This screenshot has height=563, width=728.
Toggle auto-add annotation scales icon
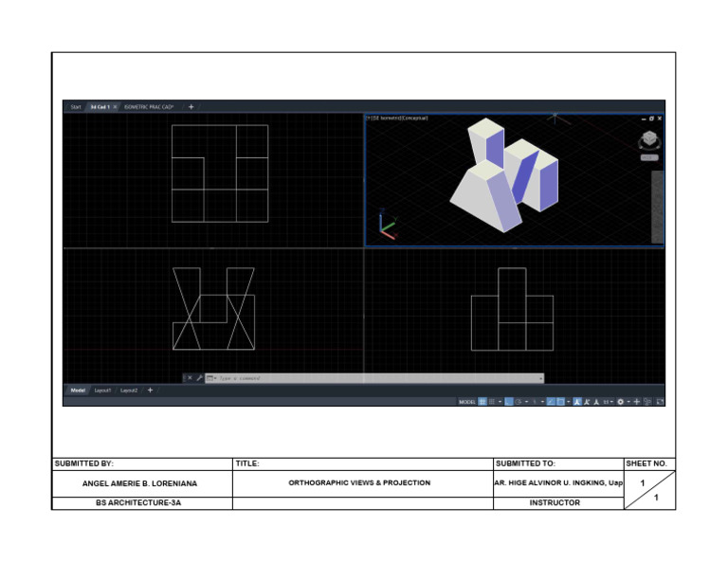[587, 402]
